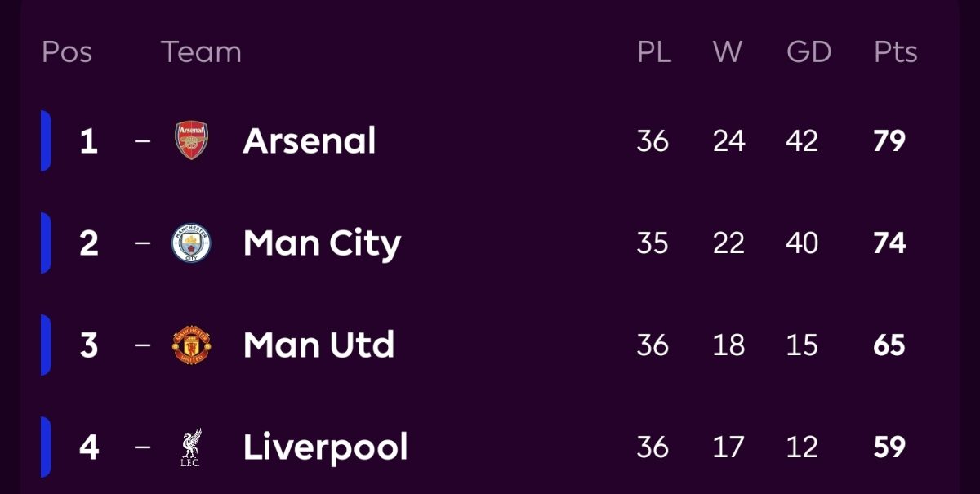Click the Man Utd club crest
Screen dimensions: 980x494
192,345
